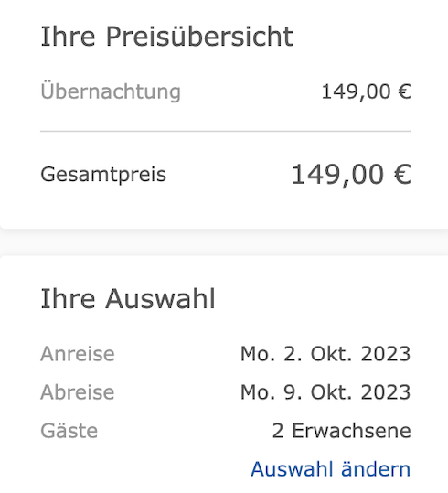Select the Ihre Auswahl heading
This screenshot has width=448, height=493.
[x=128, y=299]
